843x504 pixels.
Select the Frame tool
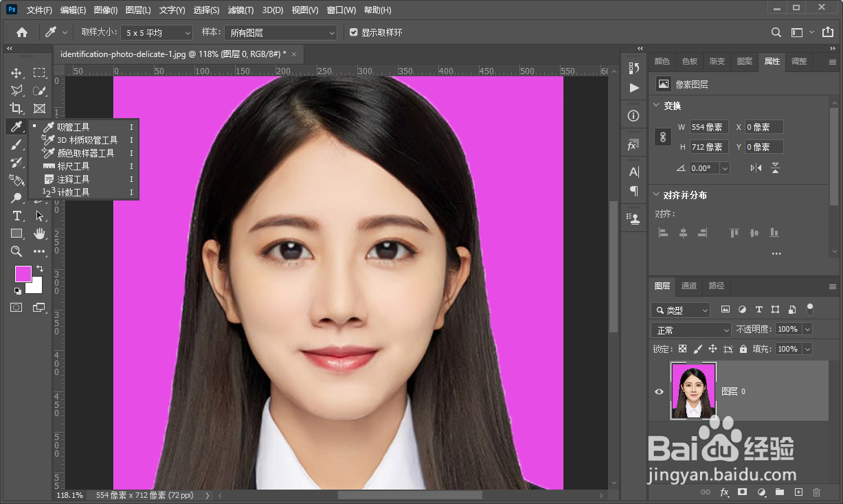(x=39, y=108)
